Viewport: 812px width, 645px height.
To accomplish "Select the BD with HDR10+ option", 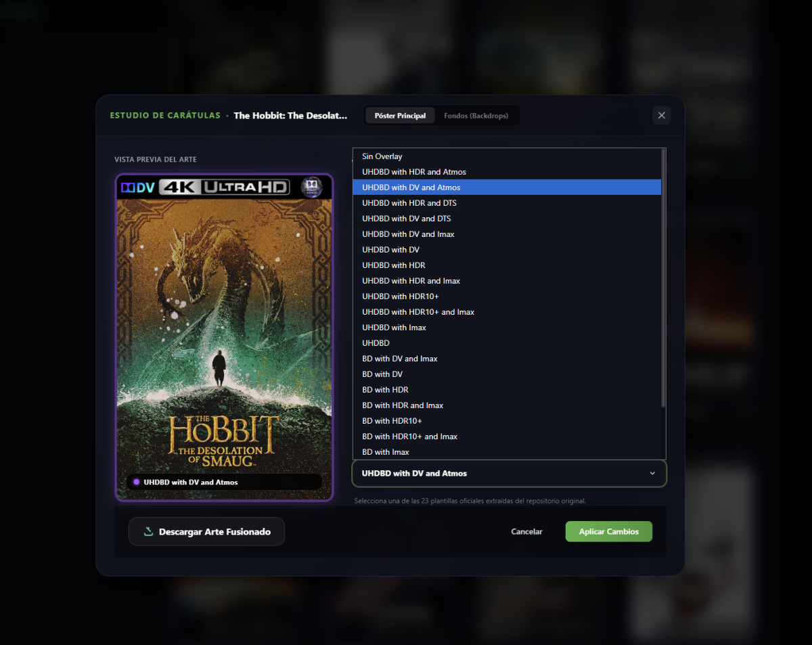I will [x=507, y=421].
